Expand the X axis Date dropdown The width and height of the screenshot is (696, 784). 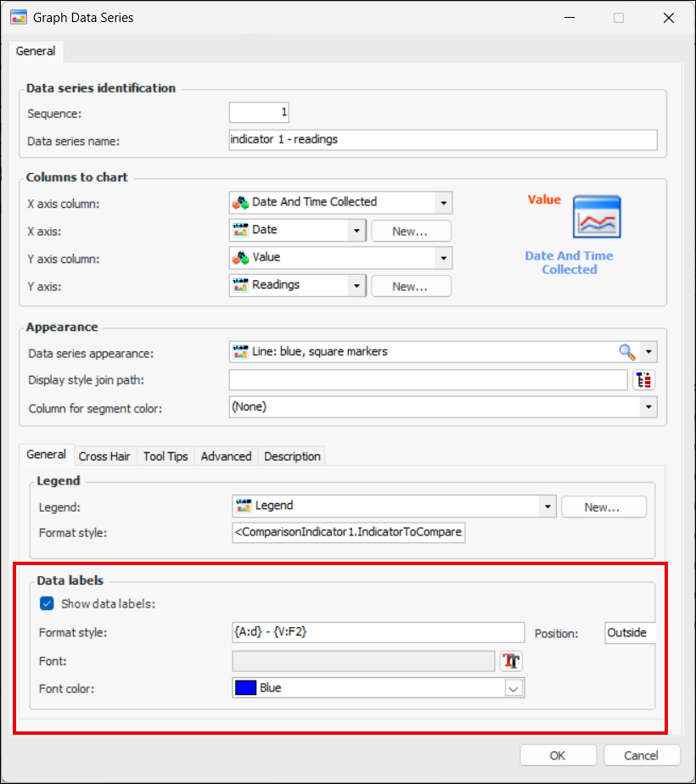point(356,231)
